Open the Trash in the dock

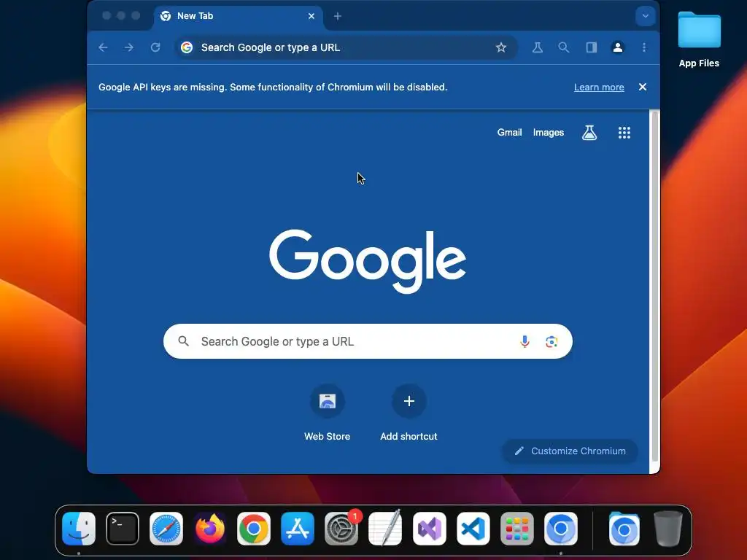[x=668, y=529]
